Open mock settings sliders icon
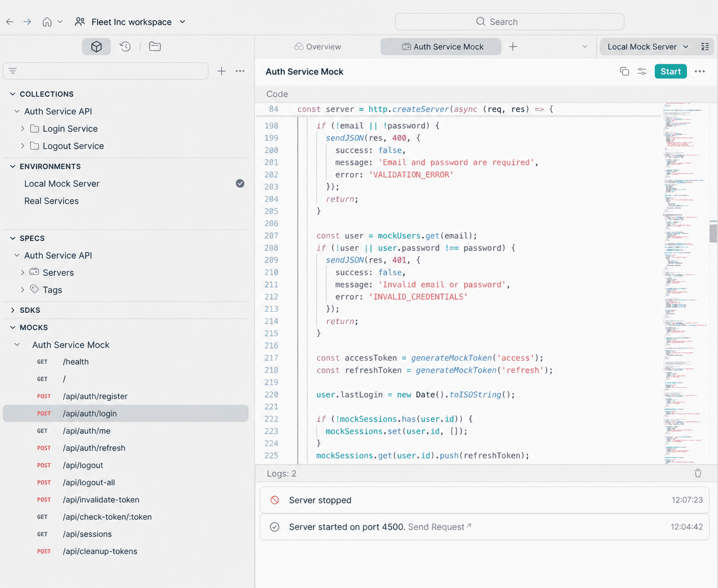Screen dimensions: 718x588 click(x=642, y=71)
